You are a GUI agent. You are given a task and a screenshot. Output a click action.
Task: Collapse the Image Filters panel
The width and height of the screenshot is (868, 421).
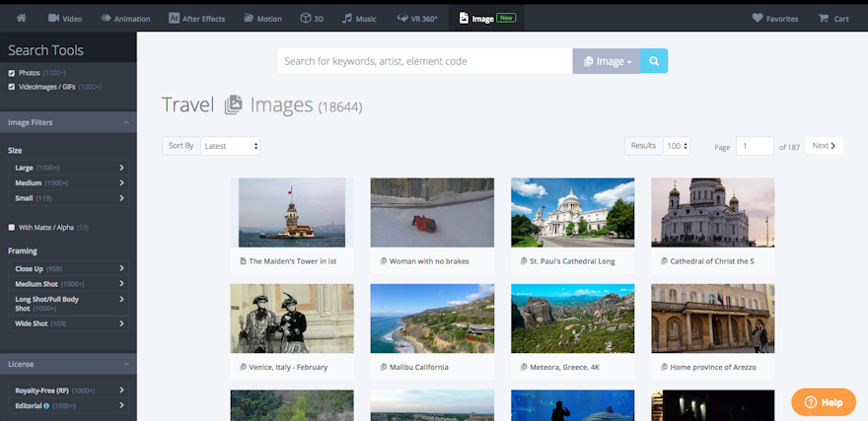(125, 122)
